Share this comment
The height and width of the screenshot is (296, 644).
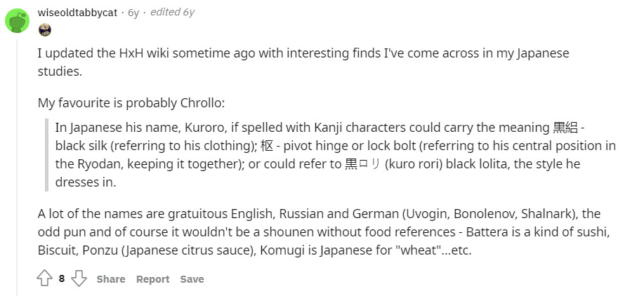tap(111, 279)
